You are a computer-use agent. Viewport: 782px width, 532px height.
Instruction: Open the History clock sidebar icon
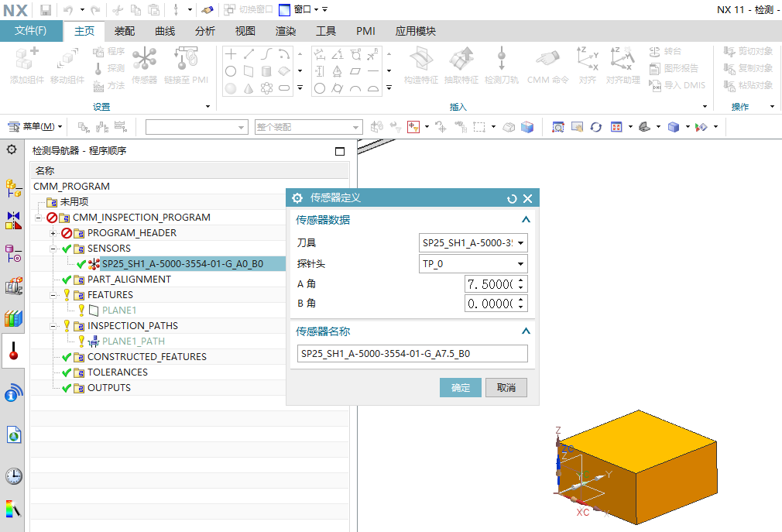click(13, 476)
